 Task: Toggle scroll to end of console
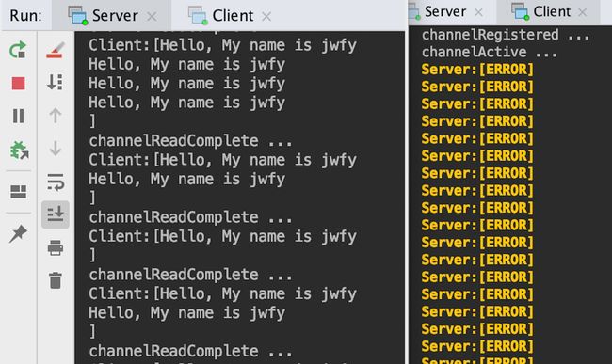click(x=56, y=214)
